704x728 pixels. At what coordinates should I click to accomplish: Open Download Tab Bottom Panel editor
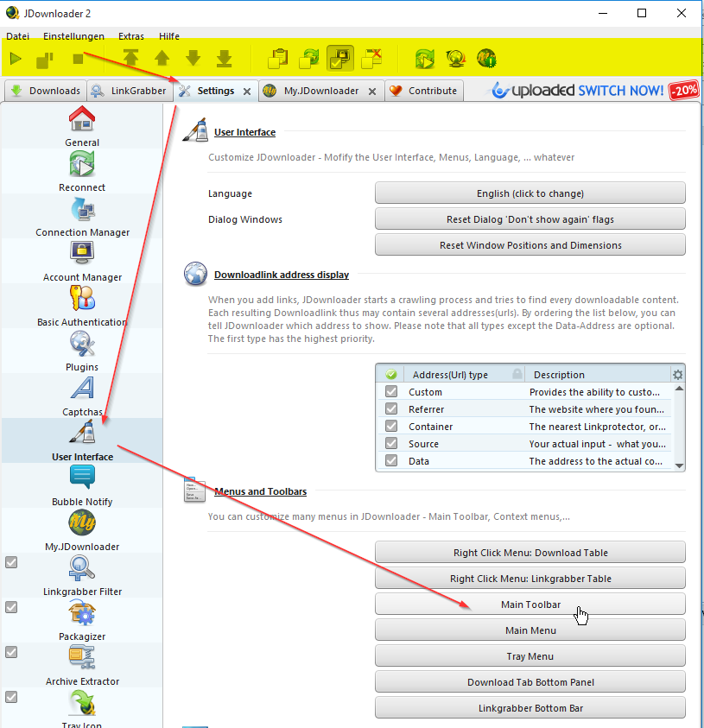530,682
